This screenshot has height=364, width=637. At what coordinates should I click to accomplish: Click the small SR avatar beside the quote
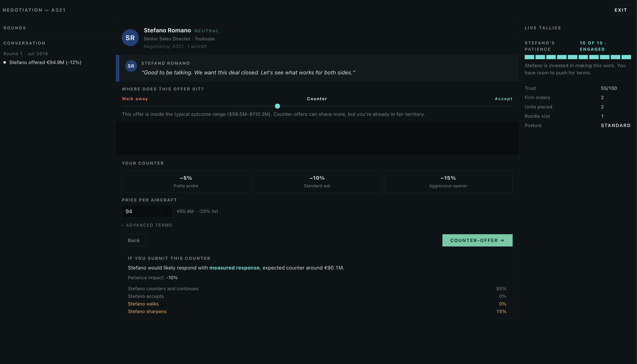[x=131, y=66]
